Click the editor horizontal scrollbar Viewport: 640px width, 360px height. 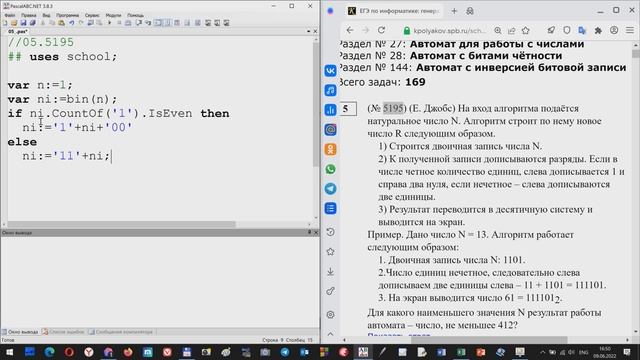point(122,224)
